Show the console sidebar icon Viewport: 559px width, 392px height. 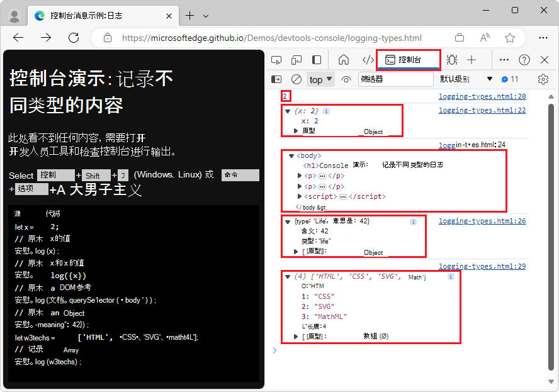(276, 79)
